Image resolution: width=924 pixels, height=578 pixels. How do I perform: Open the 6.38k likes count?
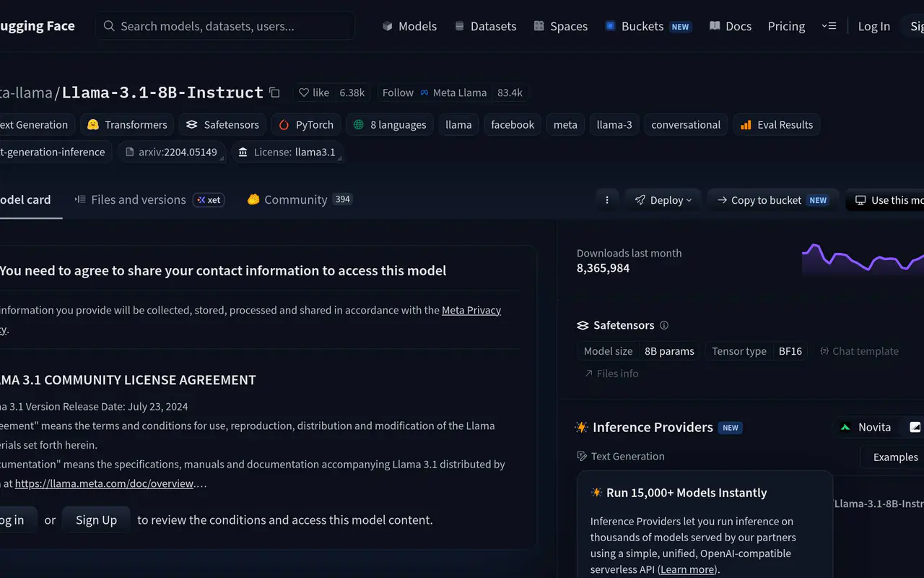click(352, 92)
